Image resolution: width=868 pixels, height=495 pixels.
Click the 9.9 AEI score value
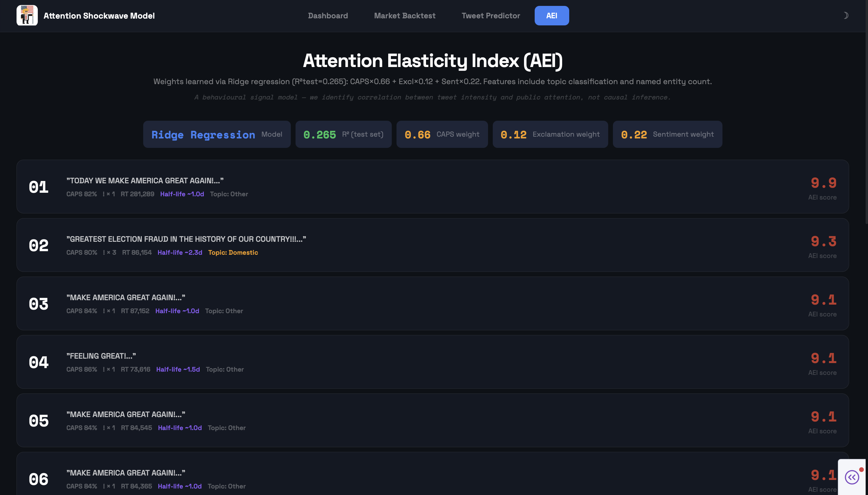point(823,183)
